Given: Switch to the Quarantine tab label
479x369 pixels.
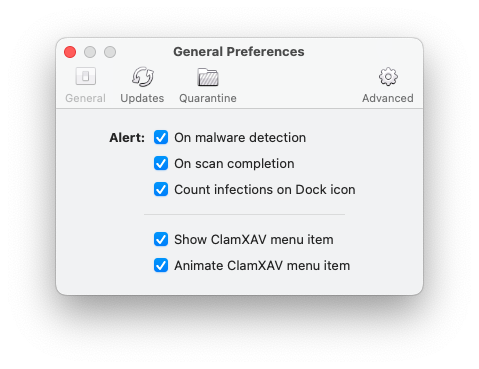Looking at the screenshot, I should [x=208, y=98].
